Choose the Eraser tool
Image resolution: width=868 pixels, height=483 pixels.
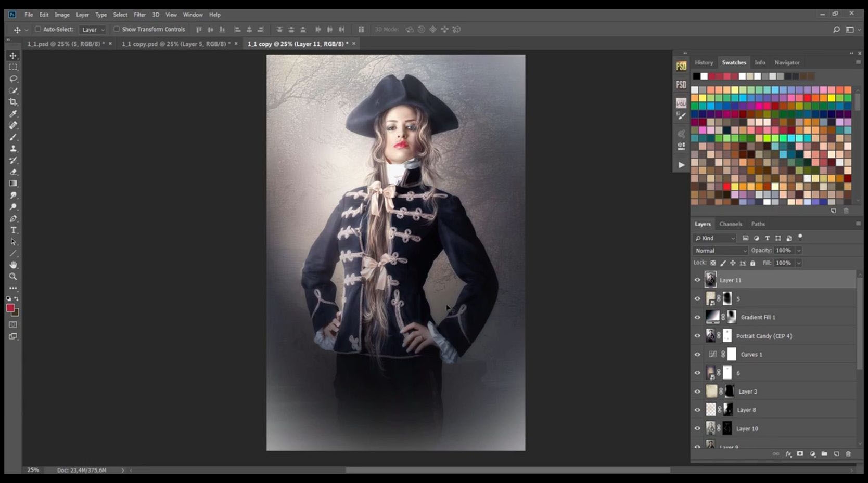click(13, 172)
